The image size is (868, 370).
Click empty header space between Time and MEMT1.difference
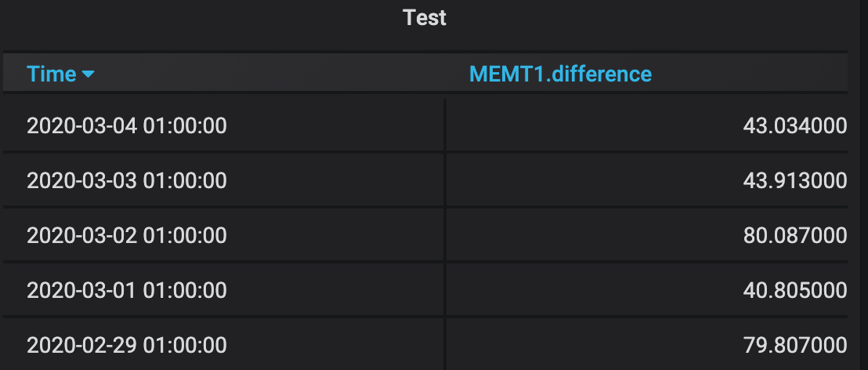click(x=274, y=74)
